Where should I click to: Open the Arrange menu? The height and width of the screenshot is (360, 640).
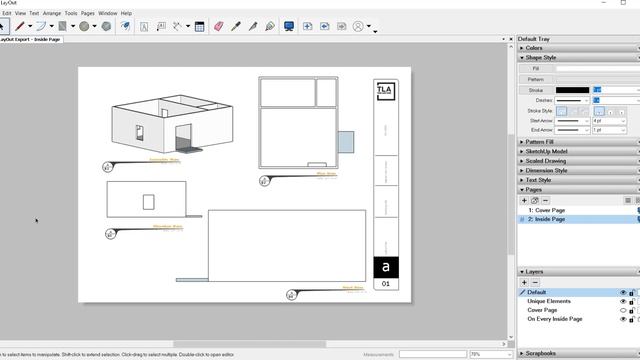point(52,13)
